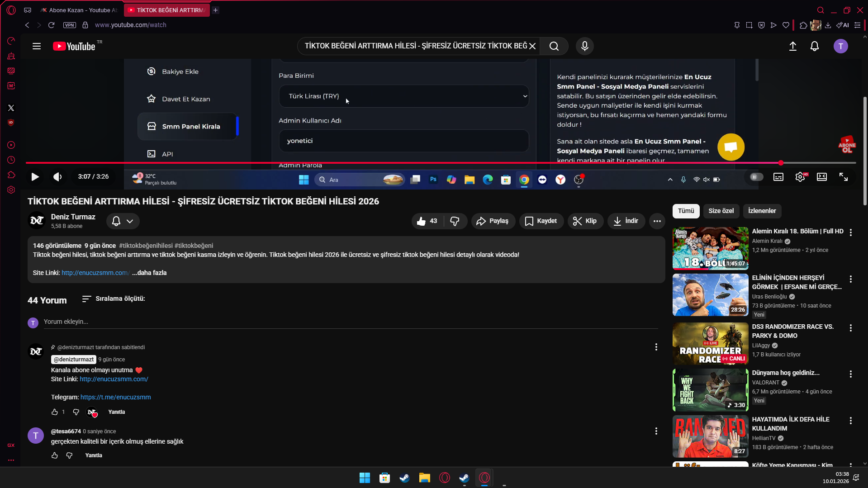
Task: Click the address bar URL
Action: pyautogui.click(x=131, y=25)
